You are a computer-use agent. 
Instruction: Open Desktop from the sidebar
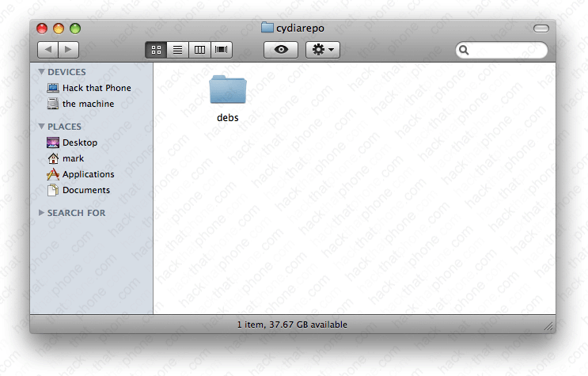[79, 142]
